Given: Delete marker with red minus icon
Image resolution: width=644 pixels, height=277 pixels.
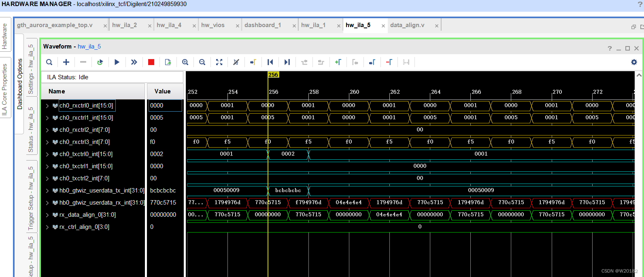Looking at the screenshot, I should (389, 62).
